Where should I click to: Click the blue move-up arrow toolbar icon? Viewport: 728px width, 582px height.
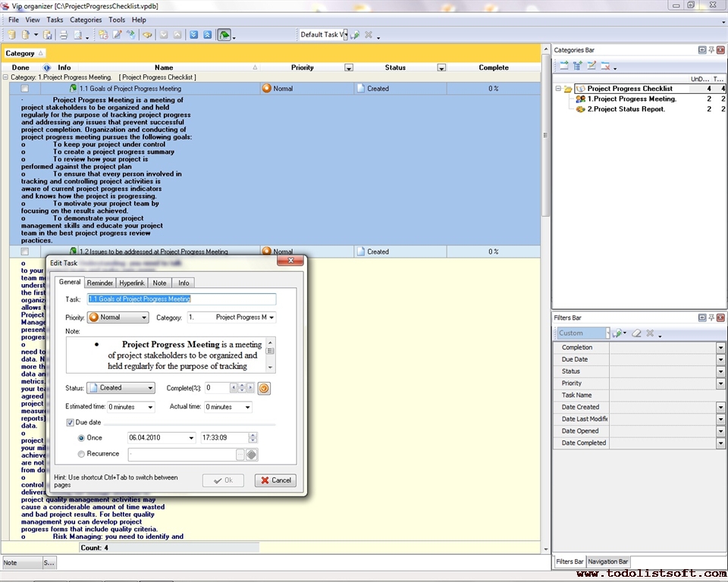coord(206,35)
